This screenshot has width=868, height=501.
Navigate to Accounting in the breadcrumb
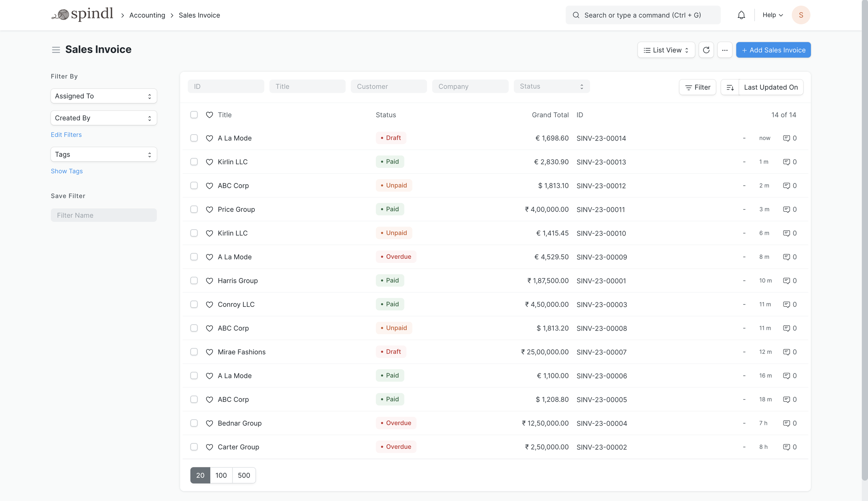pyautogui.click(x=147, y=15)
